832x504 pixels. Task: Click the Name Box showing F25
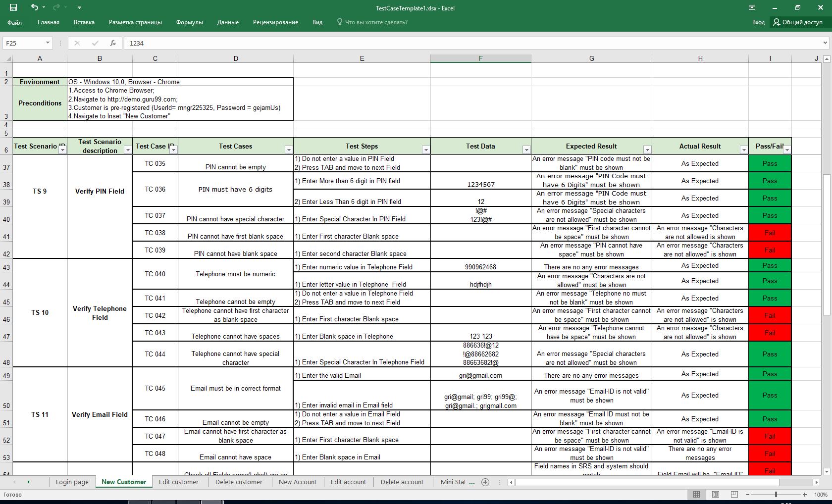(23, 43)
